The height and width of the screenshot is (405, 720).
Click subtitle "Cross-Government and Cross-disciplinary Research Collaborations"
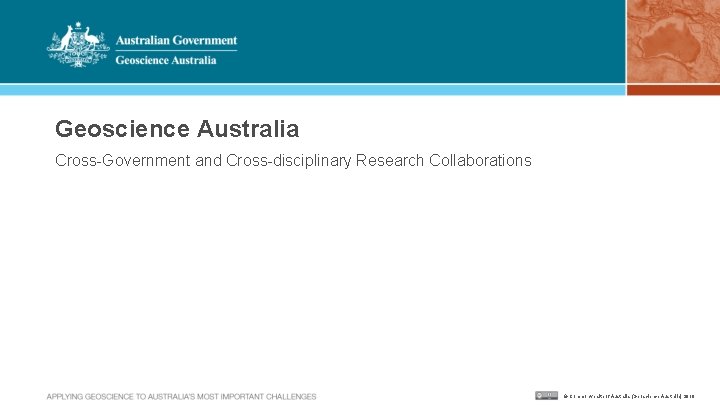293,161
